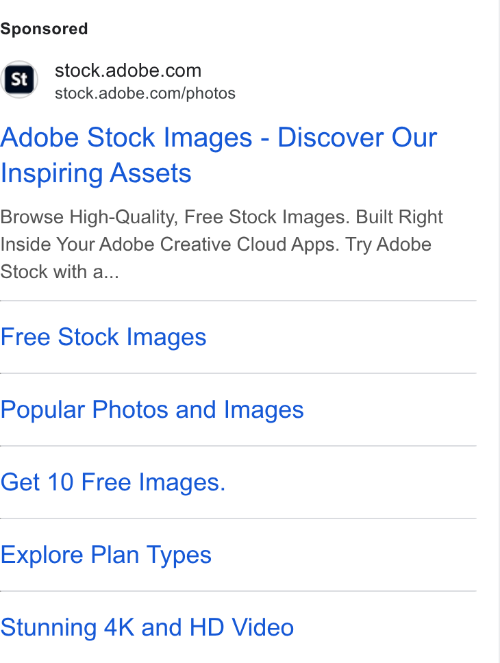Open Stunning 4K and HD Video link
The height and width of the screenshot is (663, 500).
147,627
